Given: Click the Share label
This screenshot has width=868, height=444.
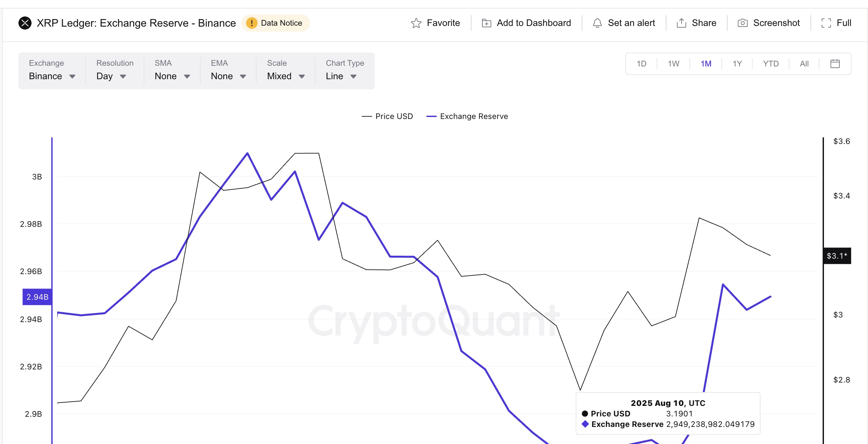Looking at the screenshot, I should (x=704, y=23).
